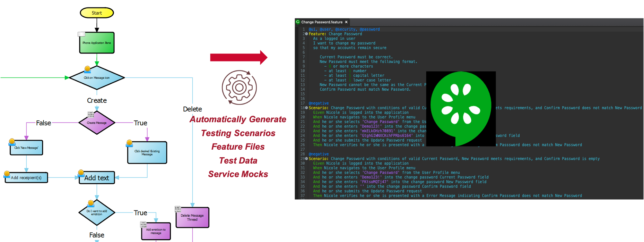Select the Add text process box

[x=97, y=178]
